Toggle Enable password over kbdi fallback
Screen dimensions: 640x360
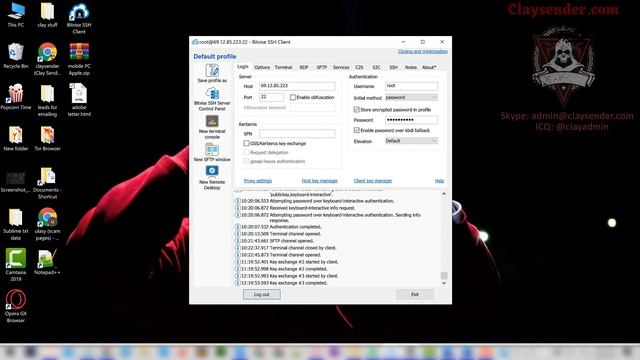pos(357,130)
